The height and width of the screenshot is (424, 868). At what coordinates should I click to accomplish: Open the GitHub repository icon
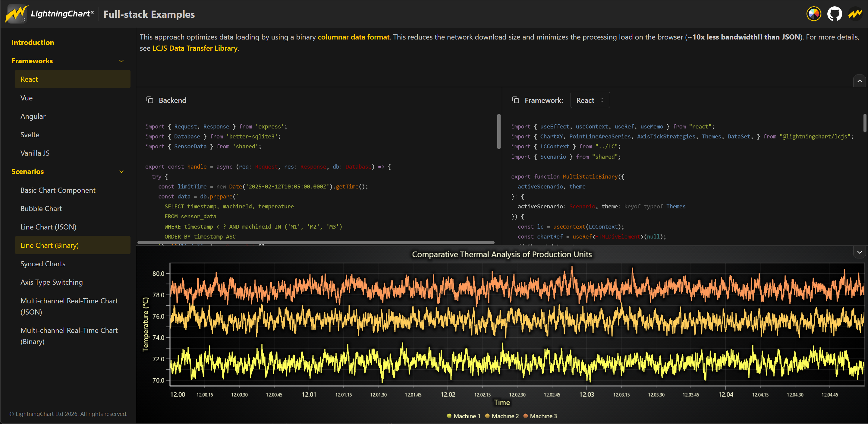click(834, 14)
